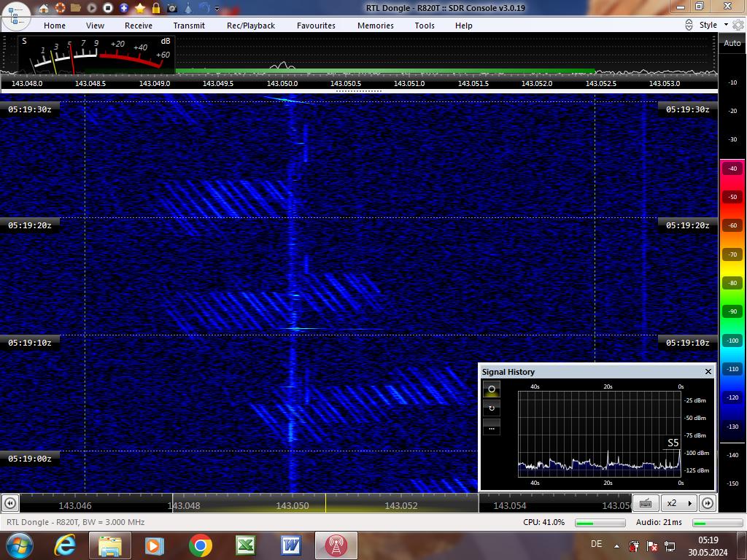Click the yellow padlock lock icon
This screenshot has height=560, width=747.
(156, 8)
